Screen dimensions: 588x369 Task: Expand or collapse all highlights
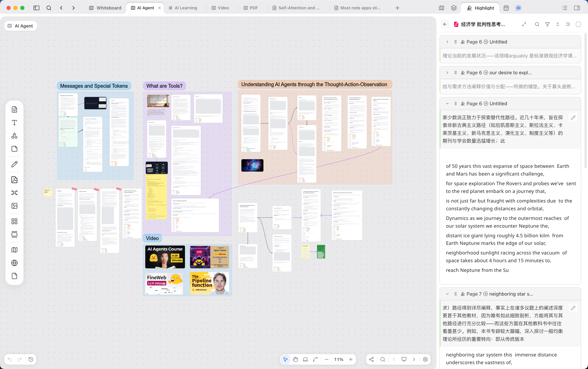click(558, 24)
